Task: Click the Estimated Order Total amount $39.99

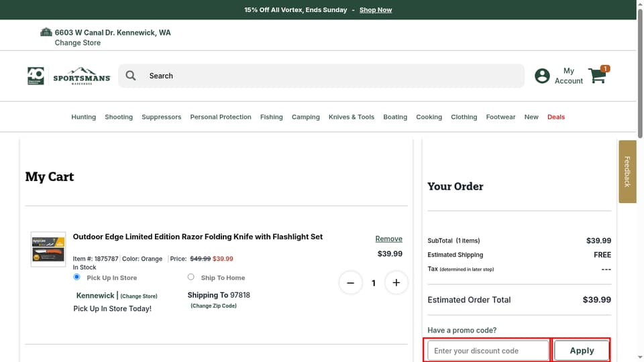Action: 597,300
